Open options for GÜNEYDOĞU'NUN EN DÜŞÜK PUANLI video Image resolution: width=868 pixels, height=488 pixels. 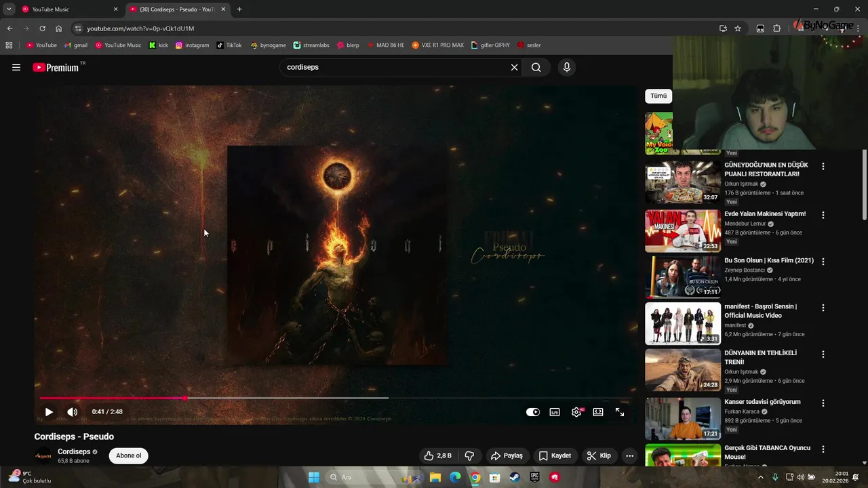[x=823, y=166]
